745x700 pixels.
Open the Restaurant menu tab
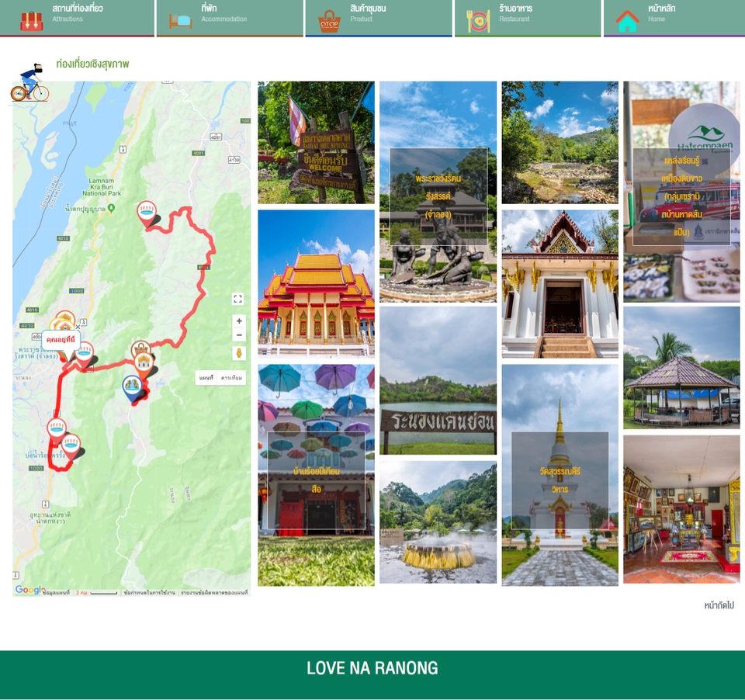pos(528,18)
